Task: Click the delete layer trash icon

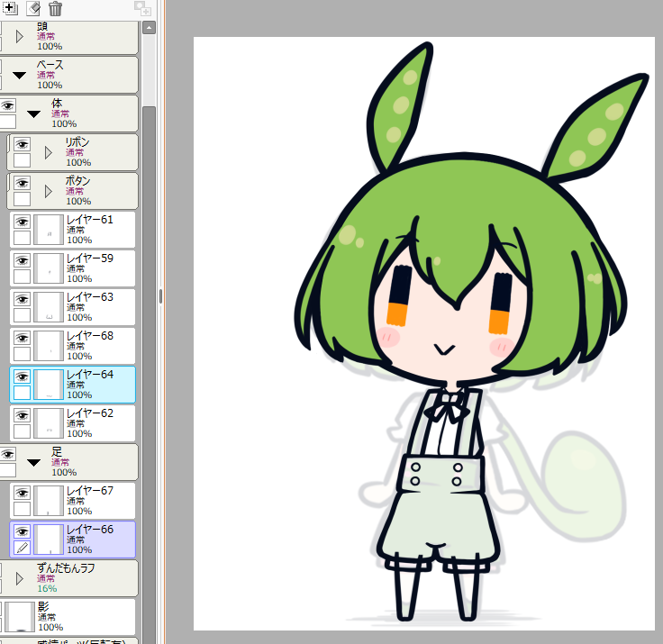Action: tap(55, 8)
